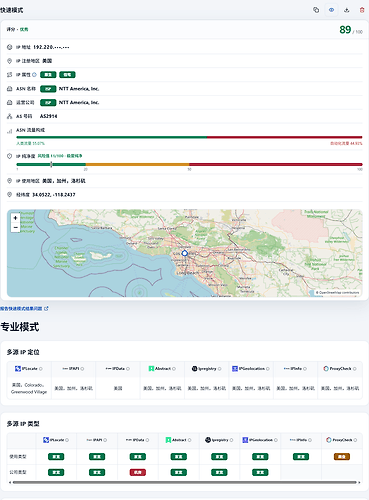Viewport: 369px width, 500px height.
Task: Click the green segment of ASN 流量构成 bar
Action: coord(111,137)
